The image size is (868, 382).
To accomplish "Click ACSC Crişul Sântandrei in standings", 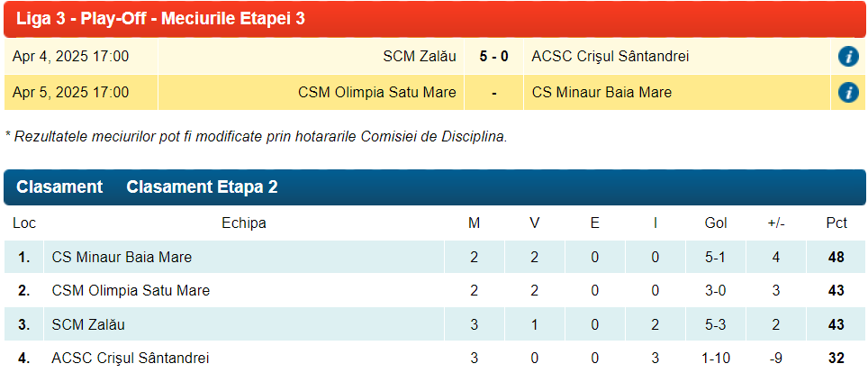I will [x=131, y=359].
